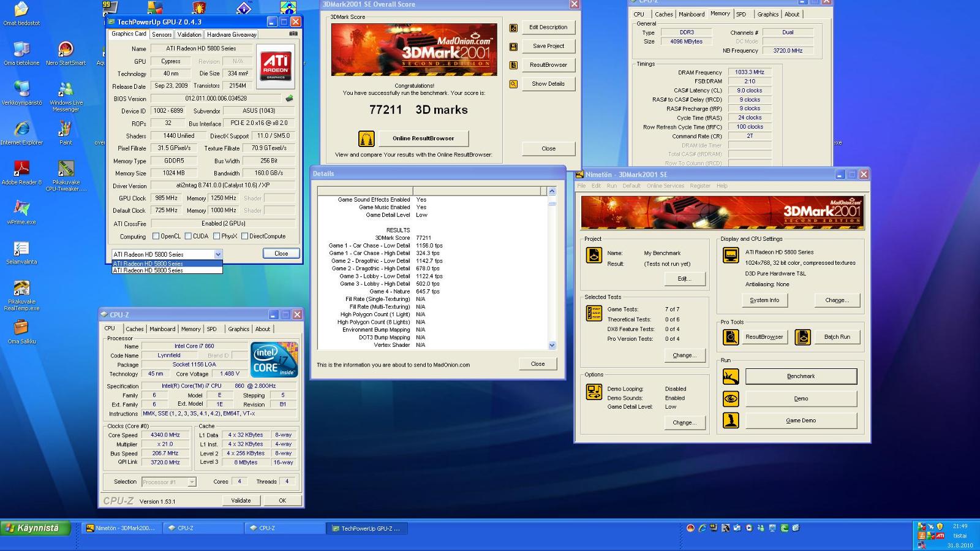The image size is (980, 551).
Task: Open Oma tietokone desktop icon
Action: pyautogui.click(x=22, y=49)
